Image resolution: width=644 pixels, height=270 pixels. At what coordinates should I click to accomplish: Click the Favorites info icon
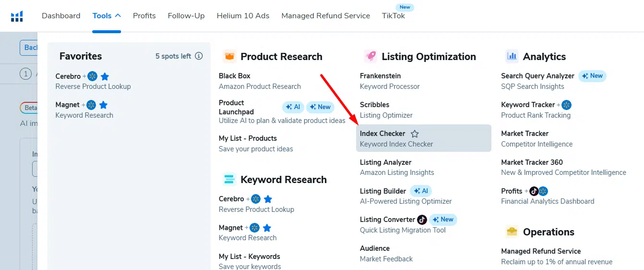199,56
